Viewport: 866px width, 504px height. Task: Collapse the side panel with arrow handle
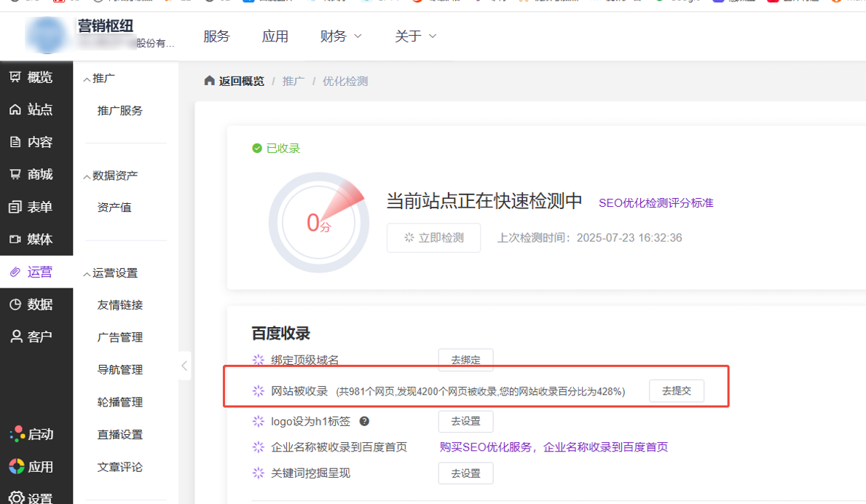click(x=184, y=366)
